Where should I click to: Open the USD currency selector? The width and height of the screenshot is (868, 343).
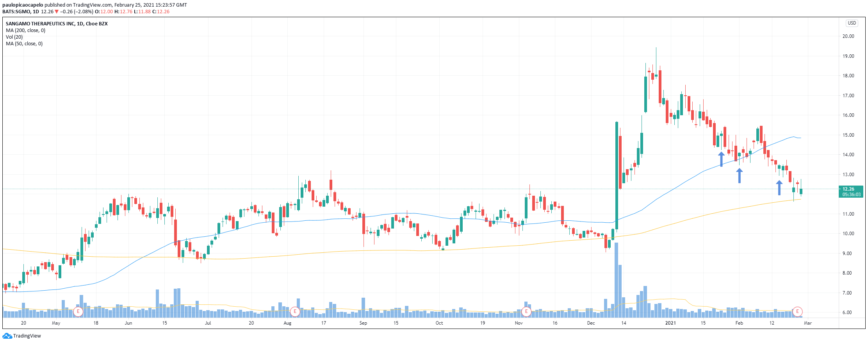tap(852, 23)
